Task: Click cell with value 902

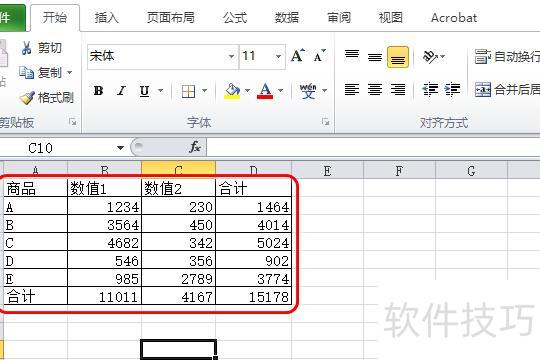Action: click(x=253, y=260)
